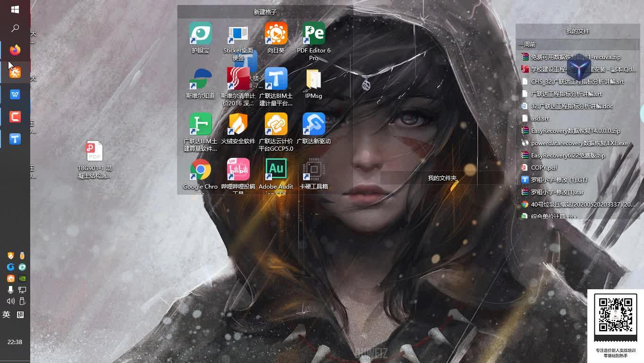Viewport: 644px width, 363px height.
Task: Click the microphone tray icon
Action: 10,290
